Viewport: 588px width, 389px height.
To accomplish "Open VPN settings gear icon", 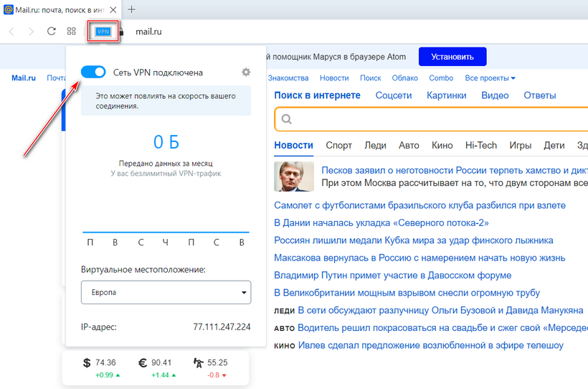I will click(x=246, y=72).
